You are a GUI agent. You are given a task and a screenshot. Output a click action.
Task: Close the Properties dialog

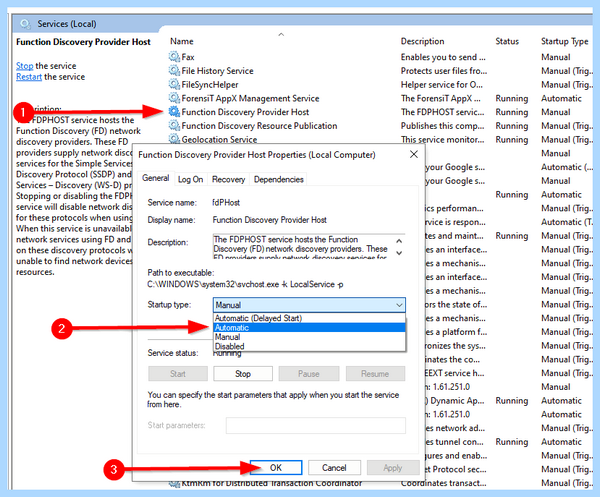pos(414,154)
